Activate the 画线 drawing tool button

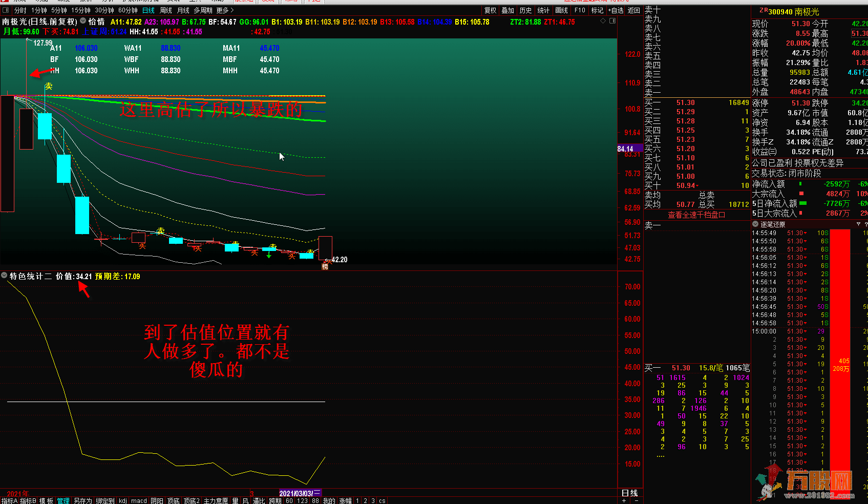click(x=562, y=10)
